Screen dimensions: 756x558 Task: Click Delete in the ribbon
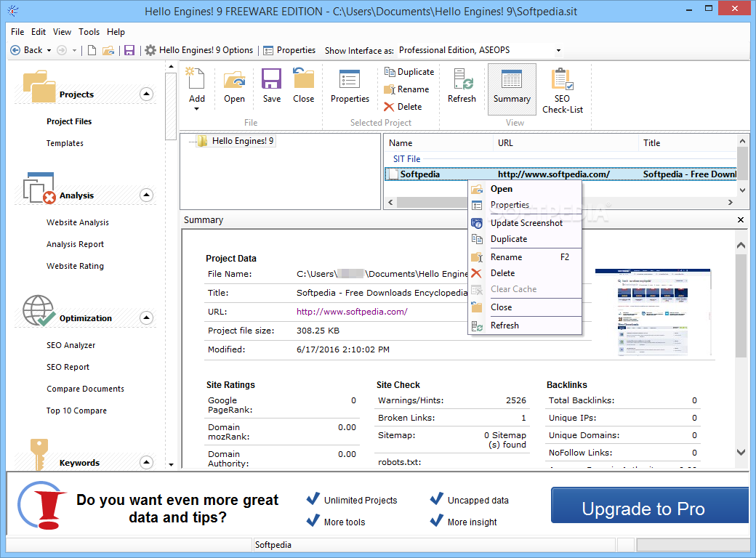click(x=403, y=107)
